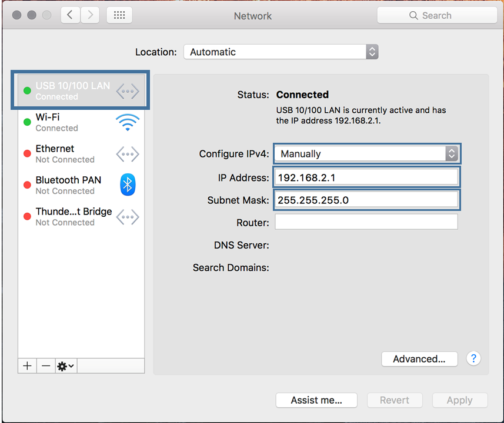Open the Location Automatic dropdown

point(281,52)
